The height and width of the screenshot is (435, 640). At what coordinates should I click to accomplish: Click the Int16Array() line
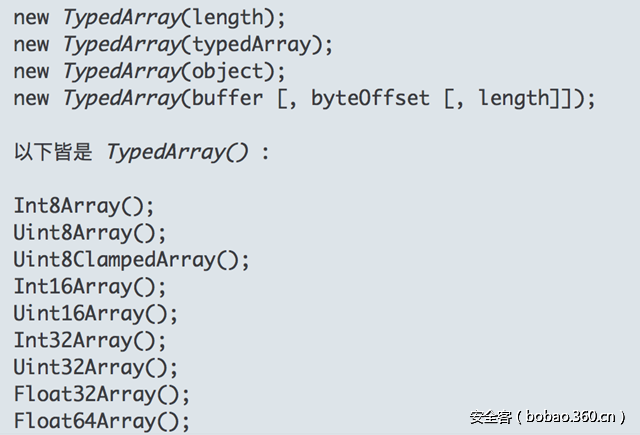click(x=91, y=287)
